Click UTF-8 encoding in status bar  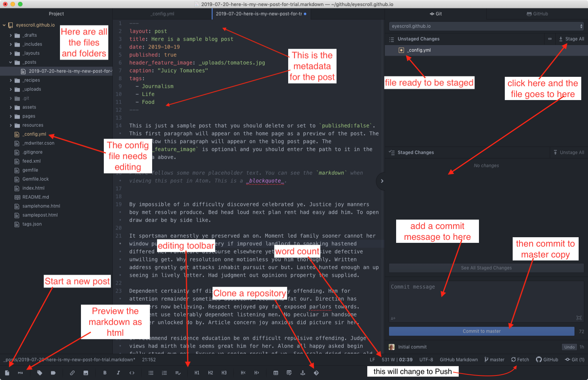pos(426,360)
